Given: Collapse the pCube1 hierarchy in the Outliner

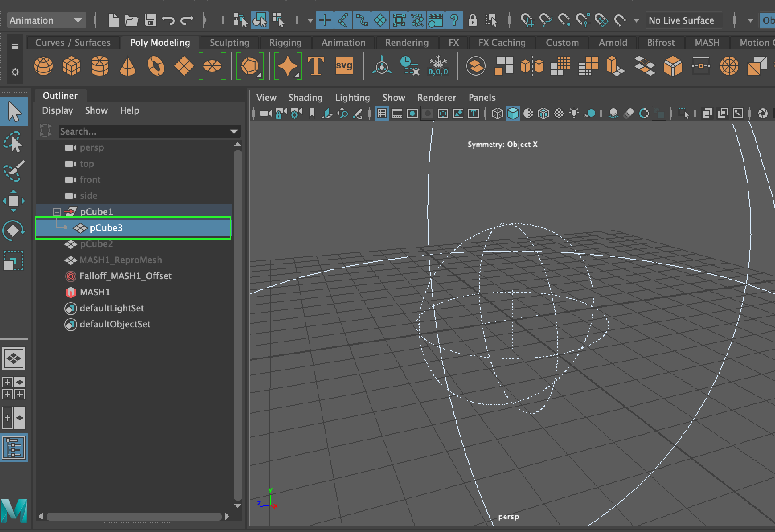Looking at the screenshot, I should click(x=57, y=211).
